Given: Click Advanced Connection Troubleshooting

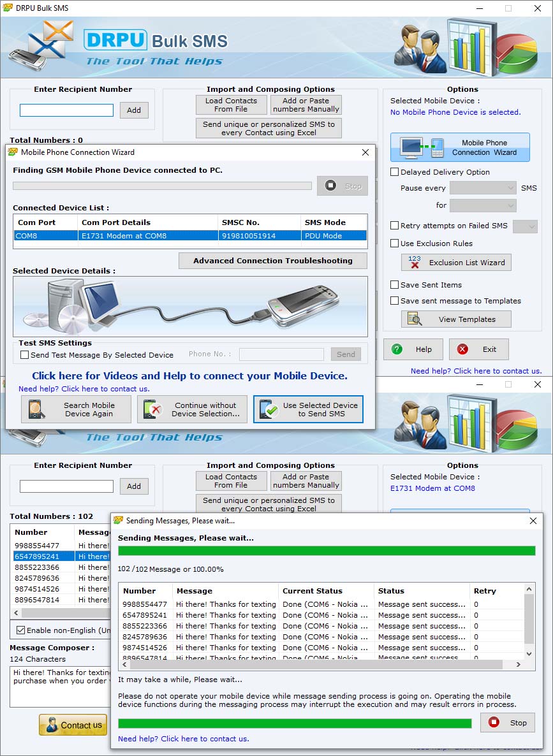Looking at the screenshot, I should coord(272,261).
